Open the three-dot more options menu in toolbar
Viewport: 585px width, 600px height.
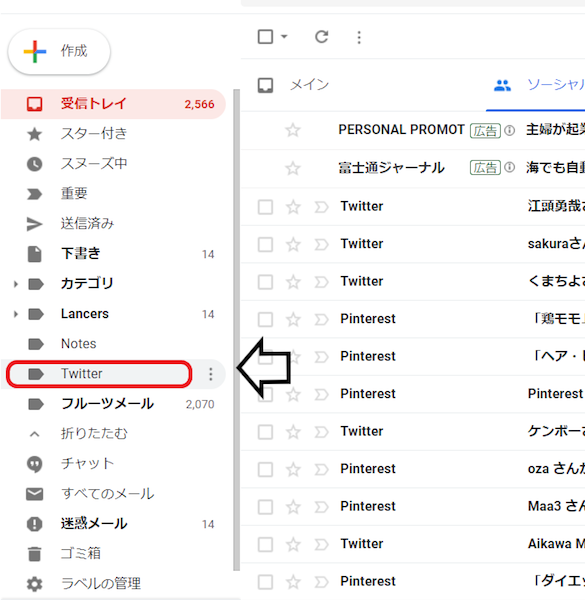click(x=359, y=38)
